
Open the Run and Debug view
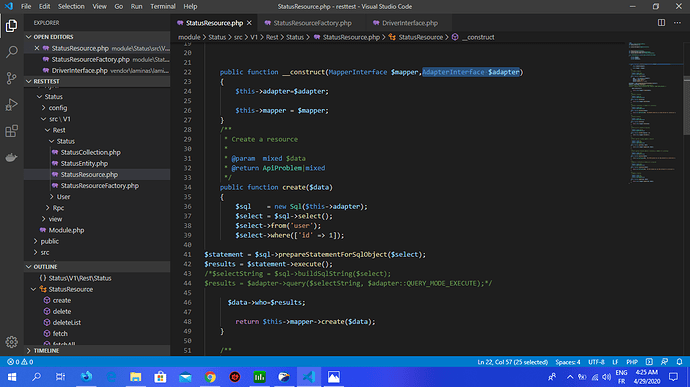pyautogui.click(x=11, y=105)
